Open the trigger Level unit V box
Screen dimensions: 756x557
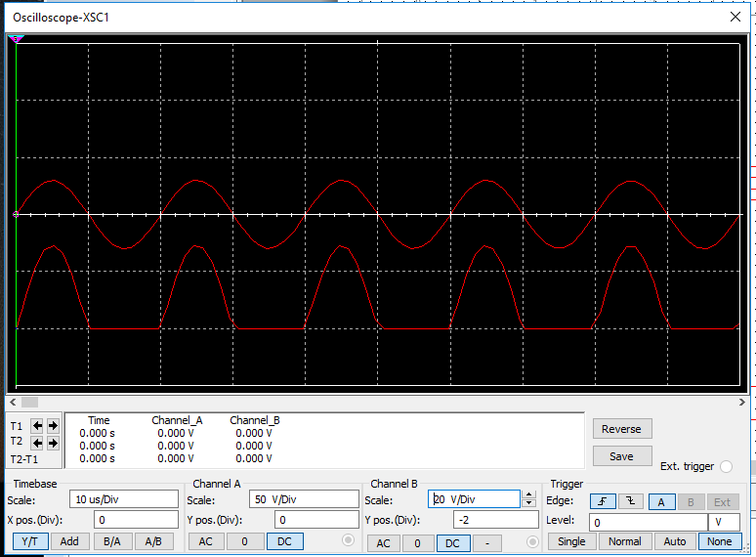[x=724, y=522]
